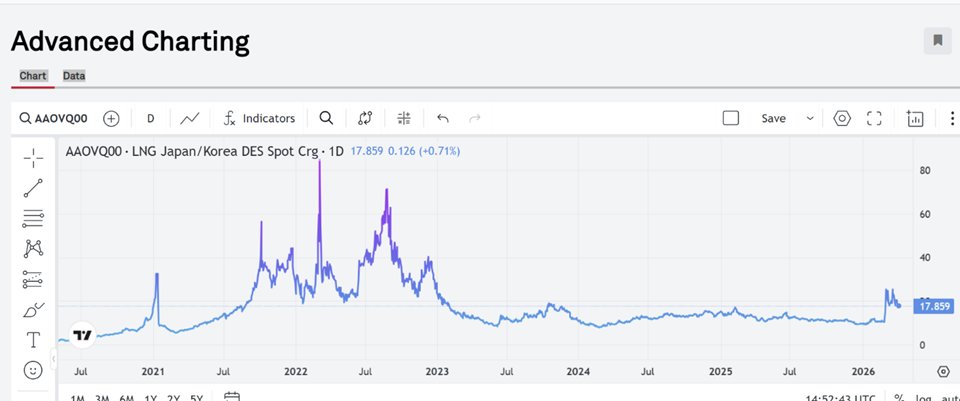Click the chart snapshot icon

(x=915, y=118)
